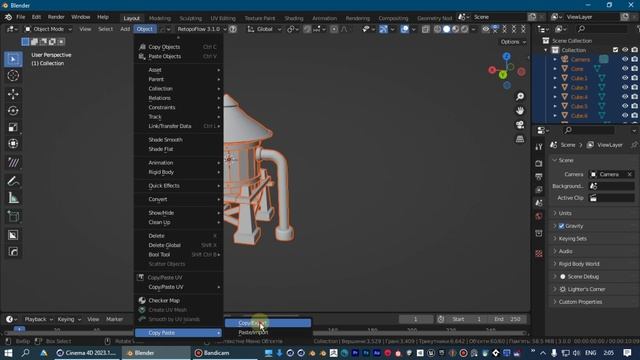Open the Options dropdown in viewport
640x360 pixels.
[x=513, y=42]
